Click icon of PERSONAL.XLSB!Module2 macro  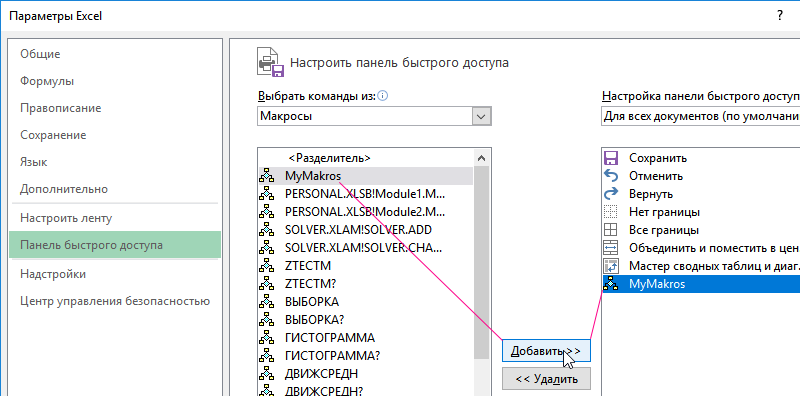pyautogui.click(x=266, y=212)
